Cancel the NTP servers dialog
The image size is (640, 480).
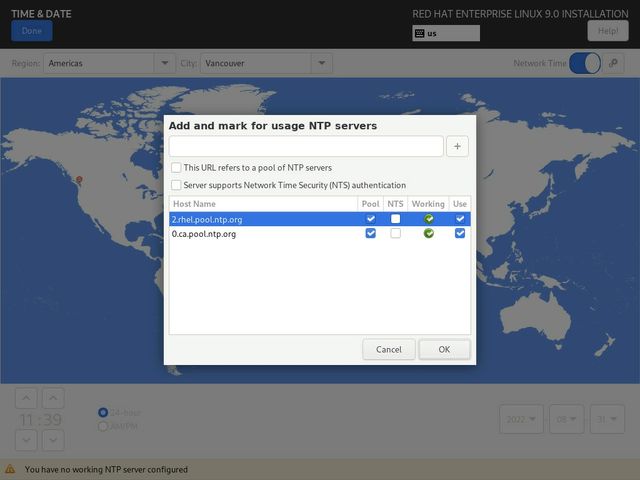[389, 349]
